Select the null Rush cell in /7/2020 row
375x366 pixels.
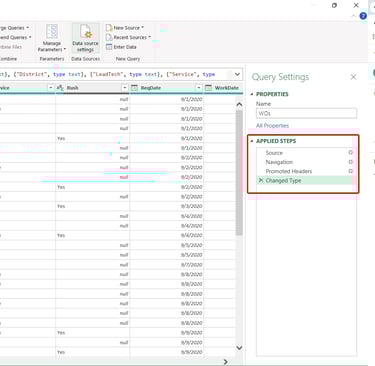pyautogui.click(x=92, y=265)
